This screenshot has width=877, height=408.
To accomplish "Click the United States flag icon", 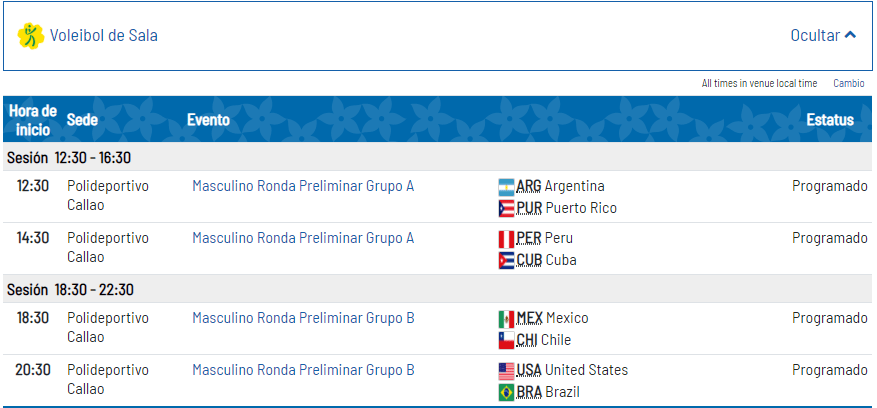I will [506, 371].
